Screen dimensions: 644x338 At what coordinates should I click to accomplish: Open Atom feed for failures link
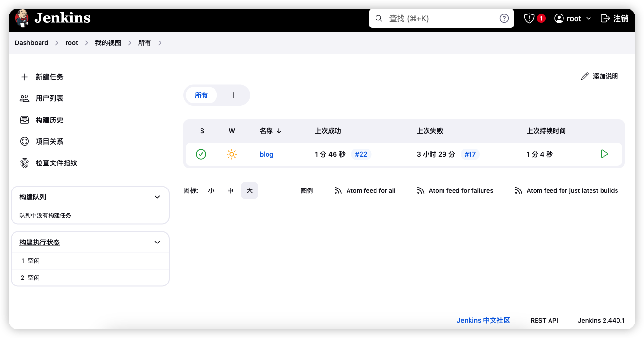point(461,191)
